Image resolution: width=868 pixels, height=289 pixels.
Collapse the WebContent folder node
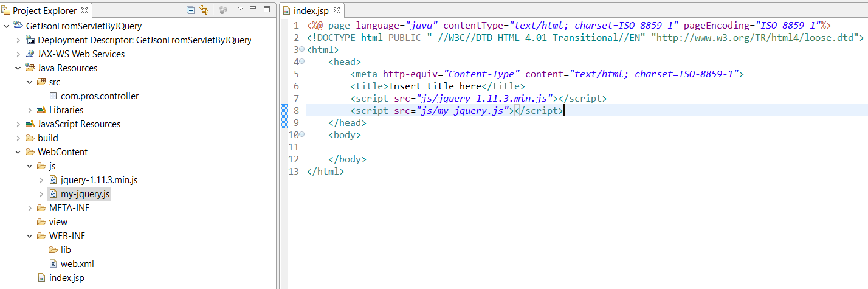[18, 152]
